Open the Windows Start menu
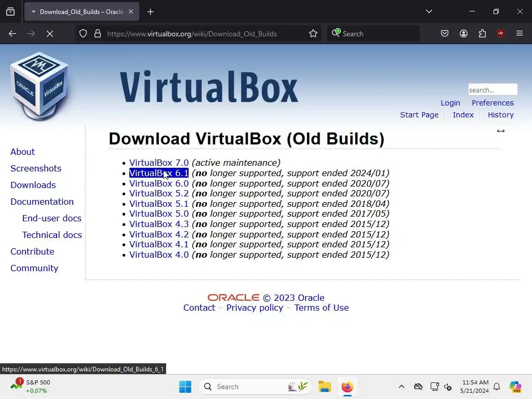532x399 pixels. tap(185, 387)
